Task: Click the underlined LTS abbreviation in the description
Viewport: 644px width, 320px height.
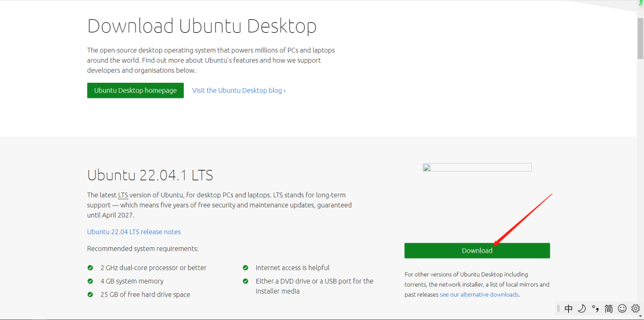Action: coord(123,195)
